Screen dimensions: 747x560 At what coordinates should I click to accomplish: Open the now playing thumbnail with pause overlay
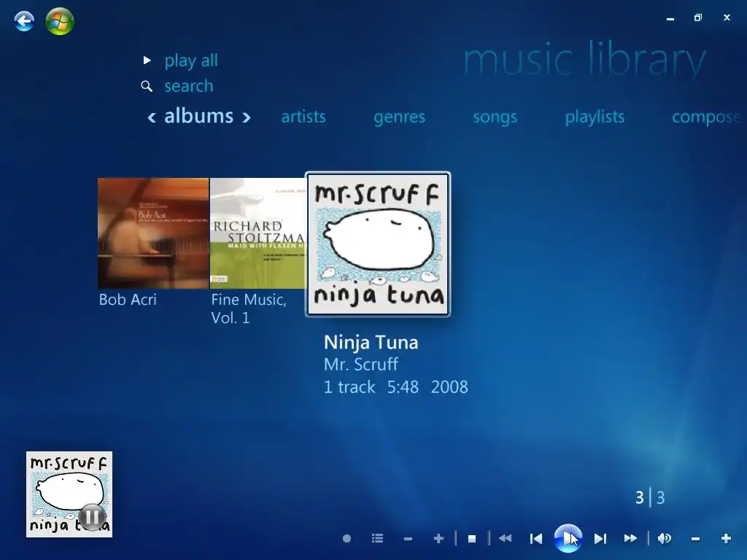pyautogui.click(x=69, y=494)
